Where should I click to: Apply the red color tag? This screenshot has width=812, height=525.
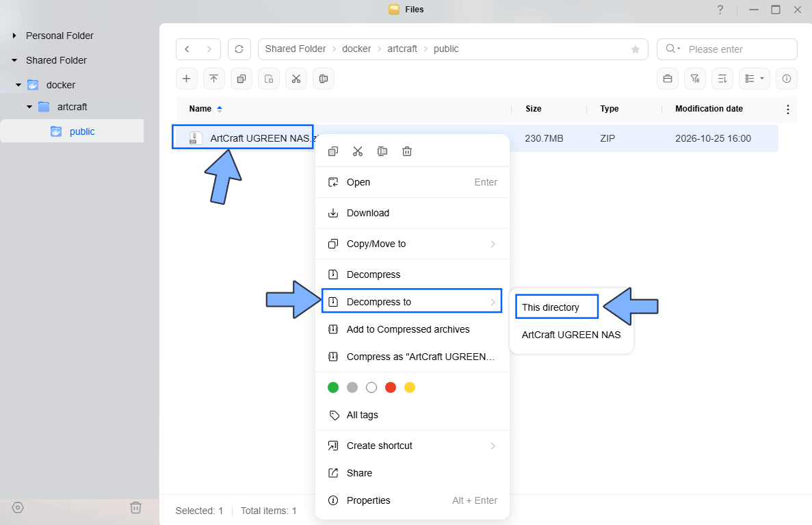tap(391, 387)
